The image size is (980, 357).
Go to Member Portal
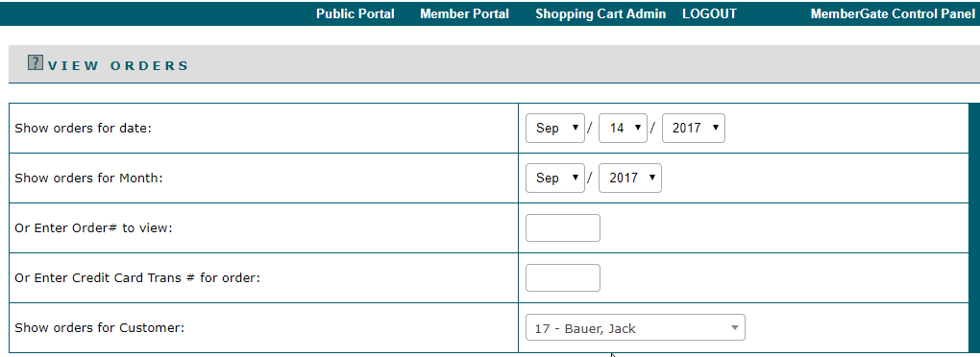[x=464, y=13]
